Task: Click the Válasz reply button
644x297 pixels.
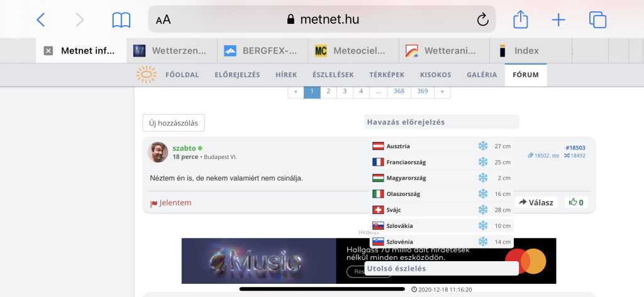Action: click(x=535, y=202)
